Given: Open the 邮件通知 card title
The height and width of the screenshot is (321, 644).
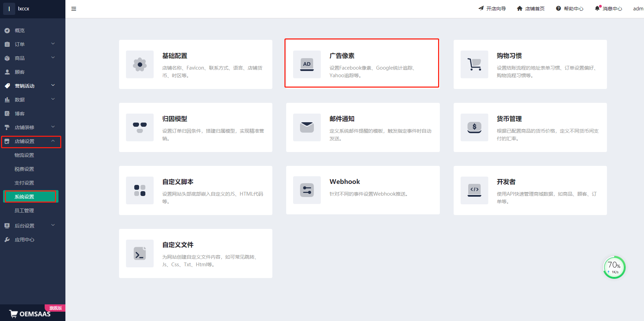Looking at the screenshot, I should click(342, 119).
